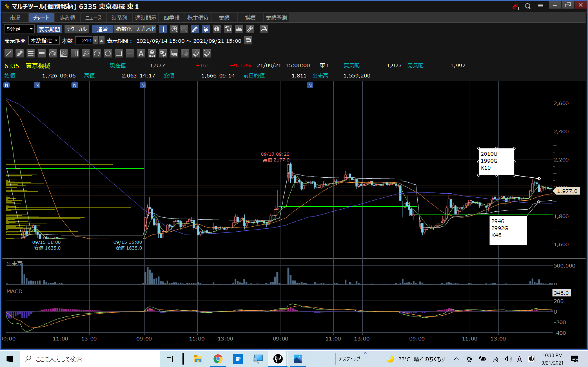
Task: Toggle the yen price display button
Action: (x=206, y=29)
